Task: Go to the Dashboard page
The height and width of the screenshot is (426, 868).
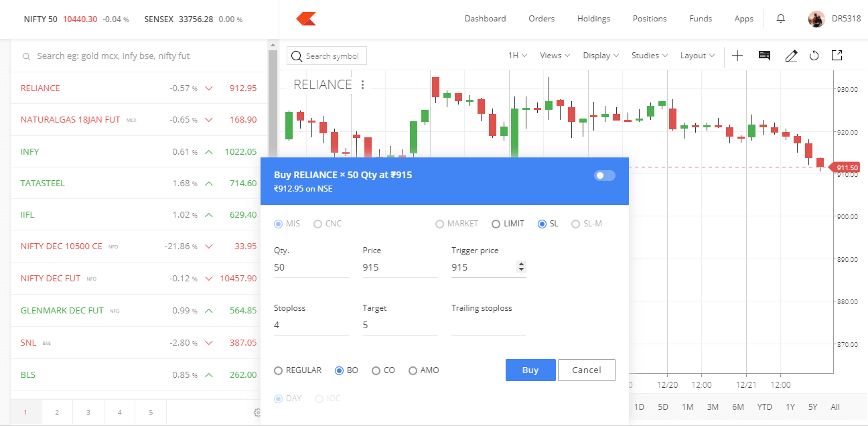Action: coord(486,19)
